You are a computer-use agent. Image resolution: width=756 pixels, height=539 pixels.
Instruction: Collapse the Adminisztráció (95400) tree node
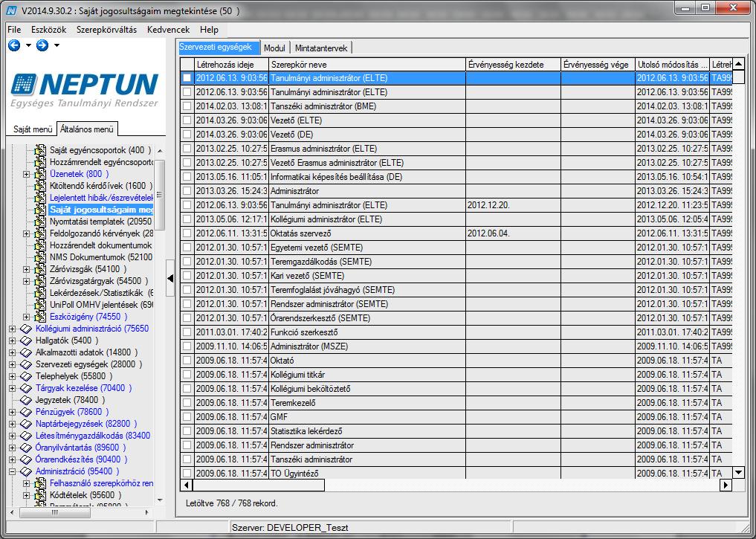coord(13,471)
